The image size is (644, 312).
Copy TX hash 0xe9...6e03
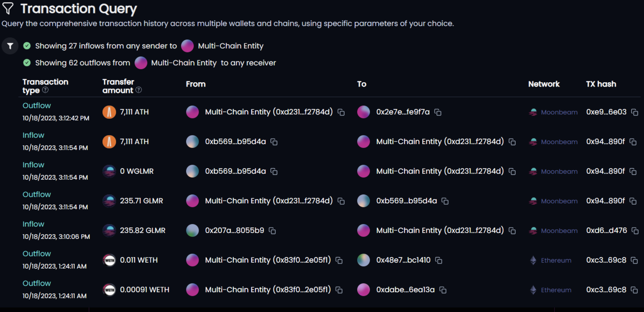click(x=635, y=112)
